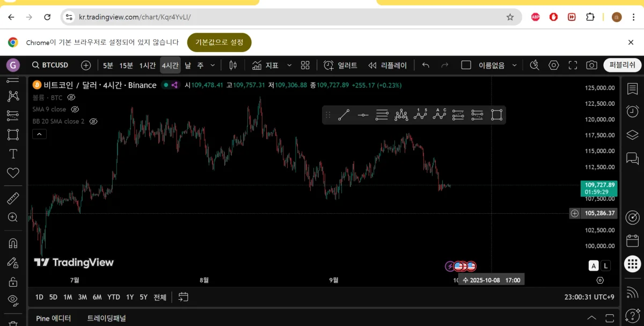This screenshot has height=326, width=644.
Task: Enter fullscreen mode icon
Action: pyautogui.click(x=573, y=65)
